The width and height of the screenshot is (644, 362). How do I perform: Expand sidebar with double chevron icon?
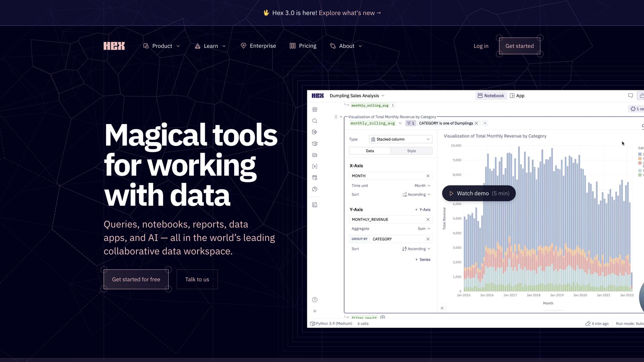(x=315, y=311)
